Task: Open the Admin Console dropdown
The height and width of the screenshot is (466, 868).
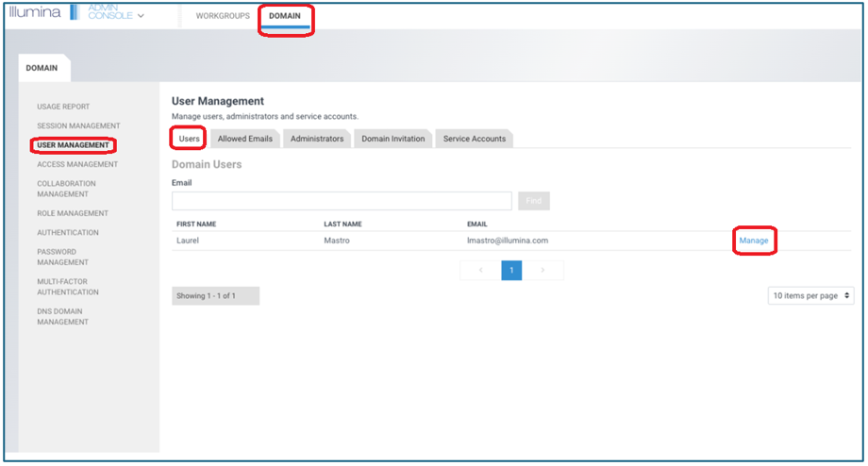Action: pyautogui.click(x=116, y=15)
